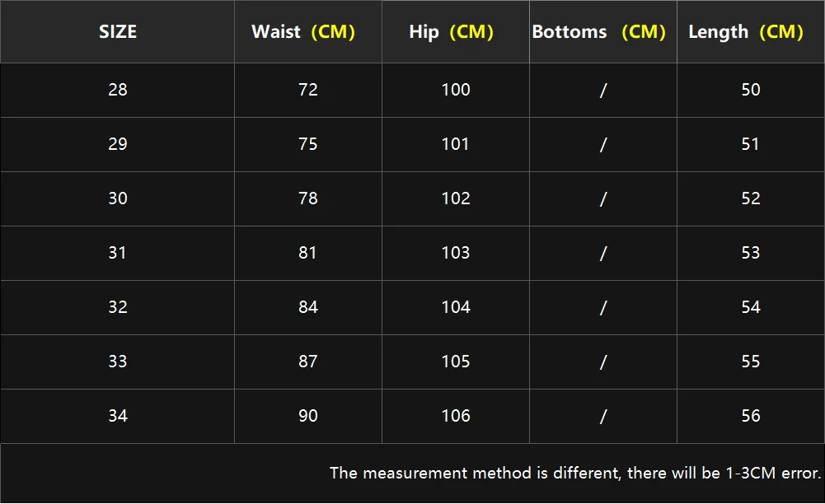Click size 31 in the table
The width and height of the screenshot is (825, 504).
[x=117, y=253]
